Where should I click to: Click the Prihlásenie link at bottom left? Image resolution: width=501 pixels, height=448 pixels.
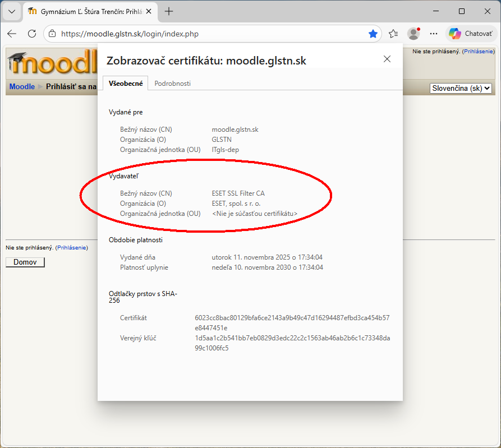pyautogui.click(x=71, y=247)
